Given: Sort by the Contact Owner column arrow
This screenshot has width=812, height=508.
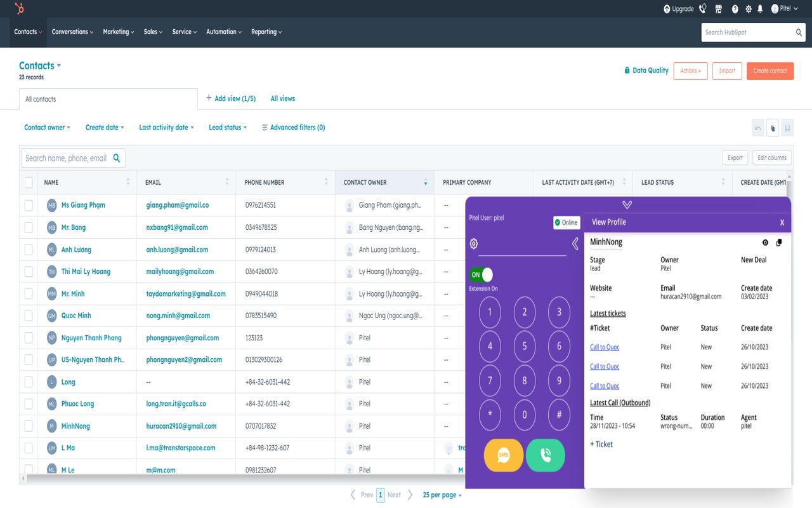Looking at the screenshot, I should (x=426, y=183).
